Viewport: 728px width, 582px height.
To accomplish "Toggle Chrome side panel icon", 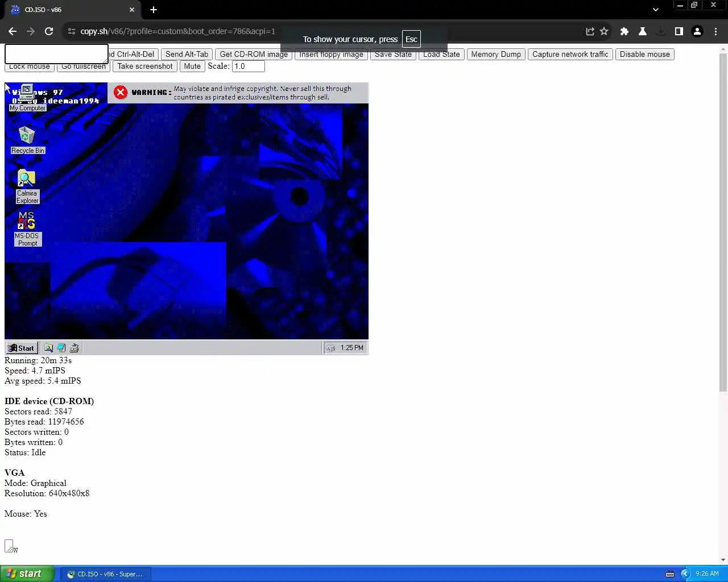I will pos(679,31).
